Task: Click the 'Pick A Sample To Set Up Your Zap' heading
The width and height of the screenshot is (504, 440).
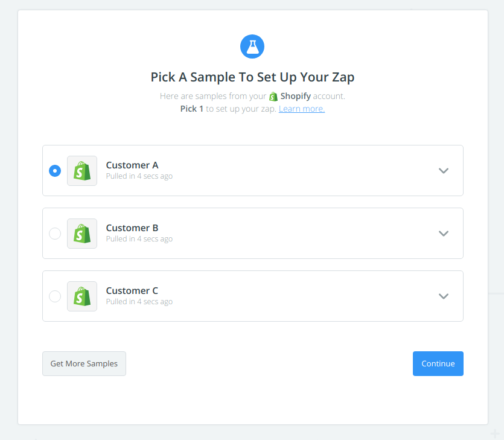Action: 252,77
